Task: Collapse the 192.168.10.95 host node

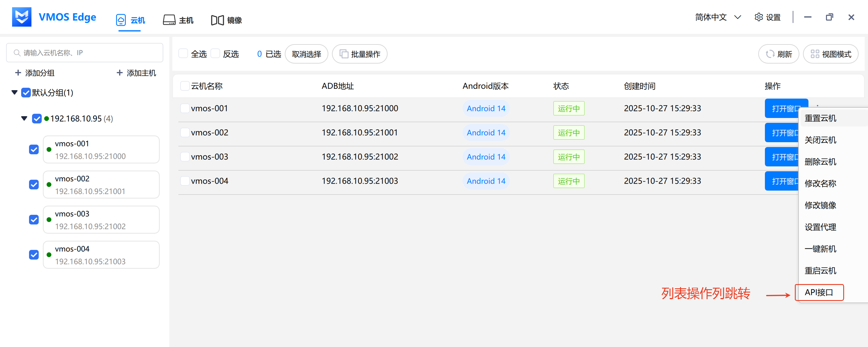Action: coord(24,118)
